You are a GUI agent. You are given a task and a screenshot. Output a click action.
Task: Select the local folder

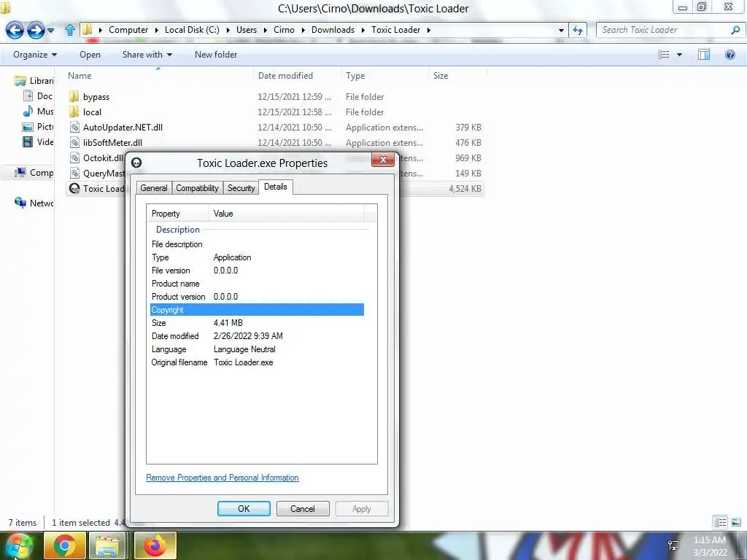click(x=92, y=112)
